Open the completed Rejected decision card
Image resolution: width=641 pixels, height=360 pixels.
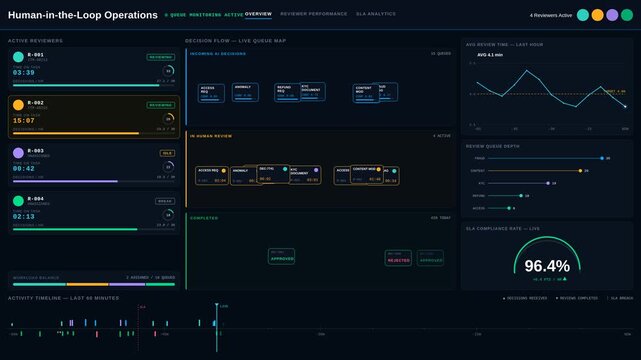tap(398, 258)
